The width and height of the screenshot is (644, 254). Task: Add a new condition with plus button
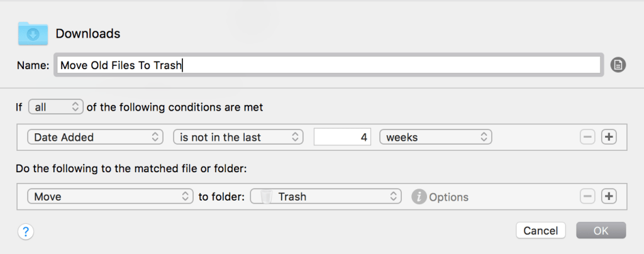pos(608,137)
